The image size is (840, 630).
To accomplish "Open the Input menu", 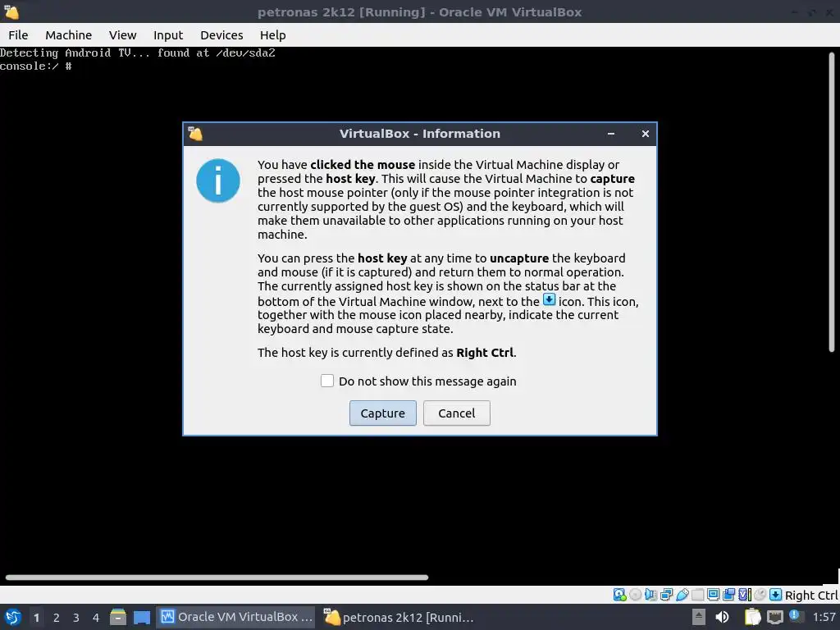I will (x=168, y=34).
